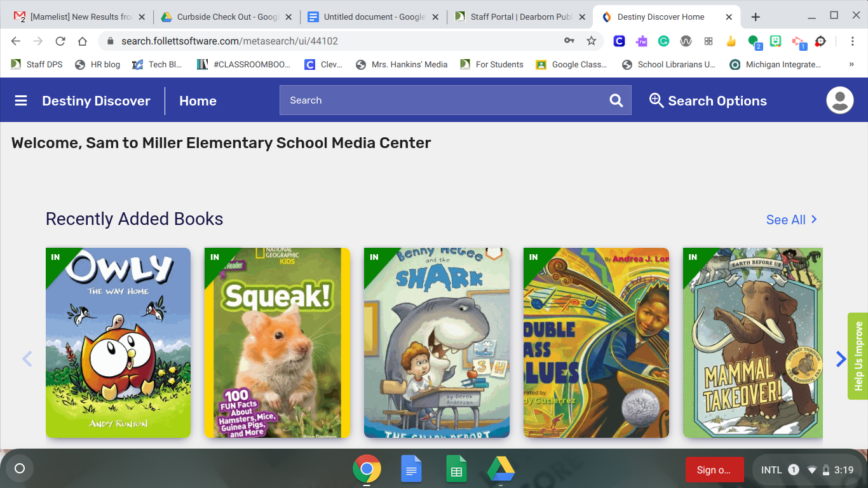Click the Destiny Discover title
Screen dimensions: 868x488
click(x=96, y=101)
